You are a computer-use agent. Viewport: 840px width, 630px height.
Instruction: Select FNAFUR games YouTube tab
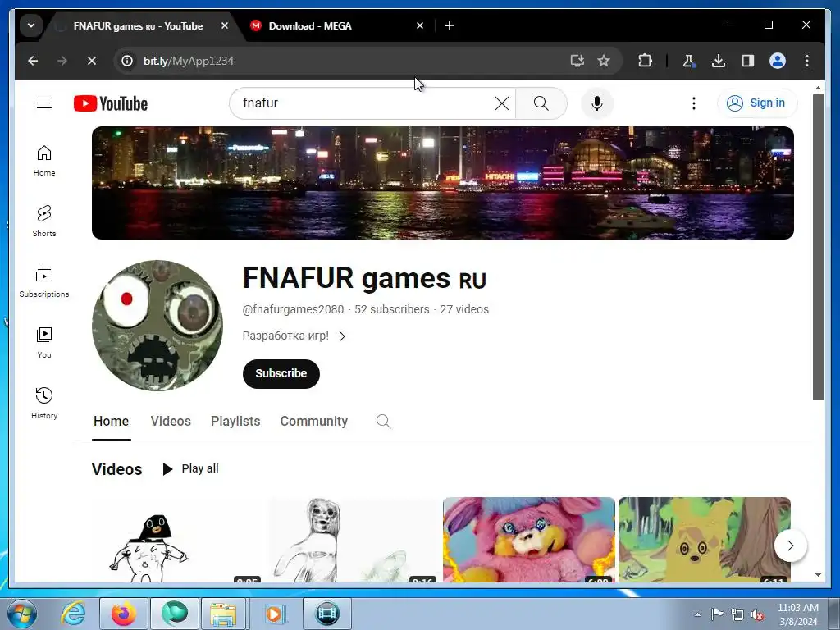point(139,25)
